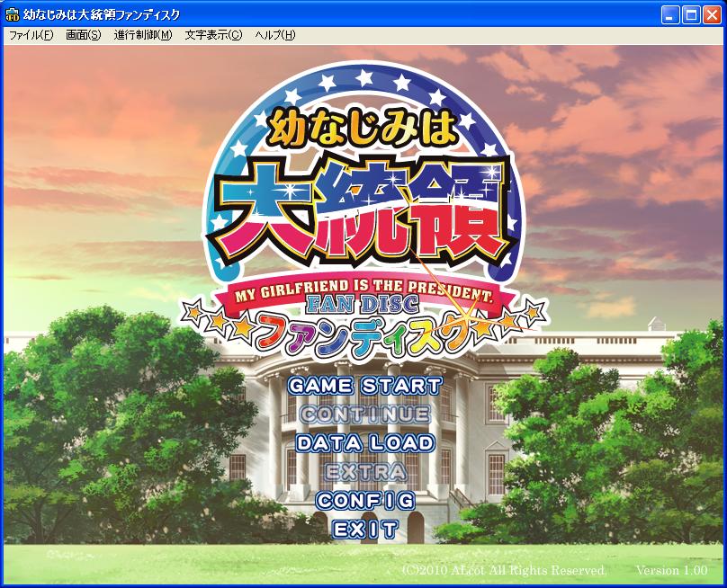Open the 進行制御(M) menu
The image size is (727, 588).
pyautogui.click(x=143, y=35)
